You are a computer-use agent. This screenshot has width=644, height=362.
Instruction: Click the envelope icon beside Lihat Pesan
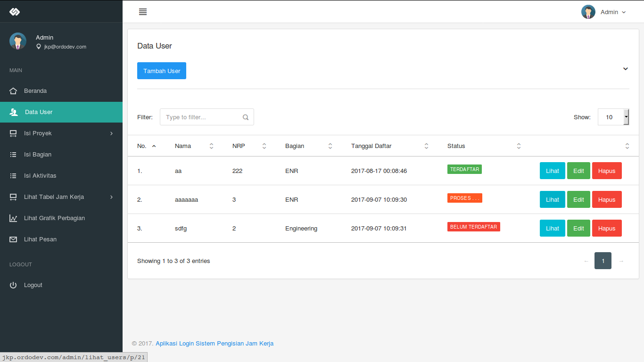coord(13,239)
